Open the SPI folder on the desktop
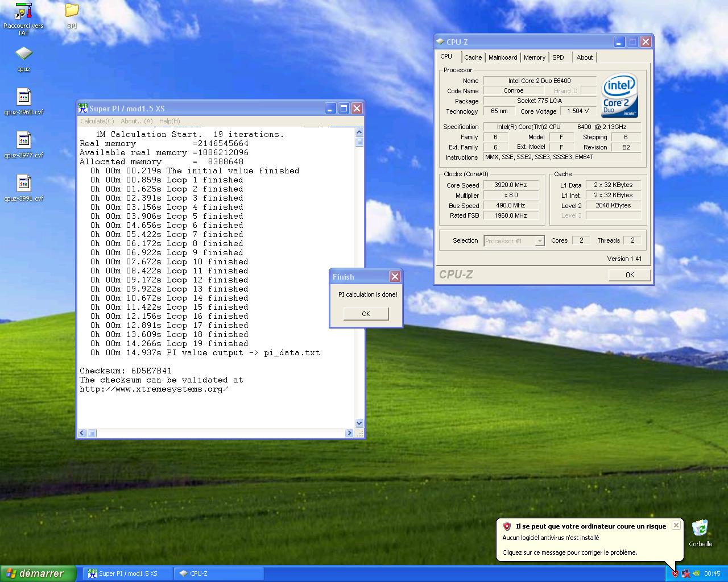728x582 pixels. [72, 15]
